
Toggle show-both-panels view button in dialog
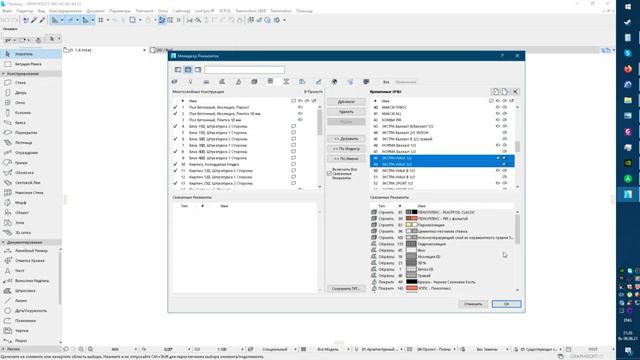[188, 70]
